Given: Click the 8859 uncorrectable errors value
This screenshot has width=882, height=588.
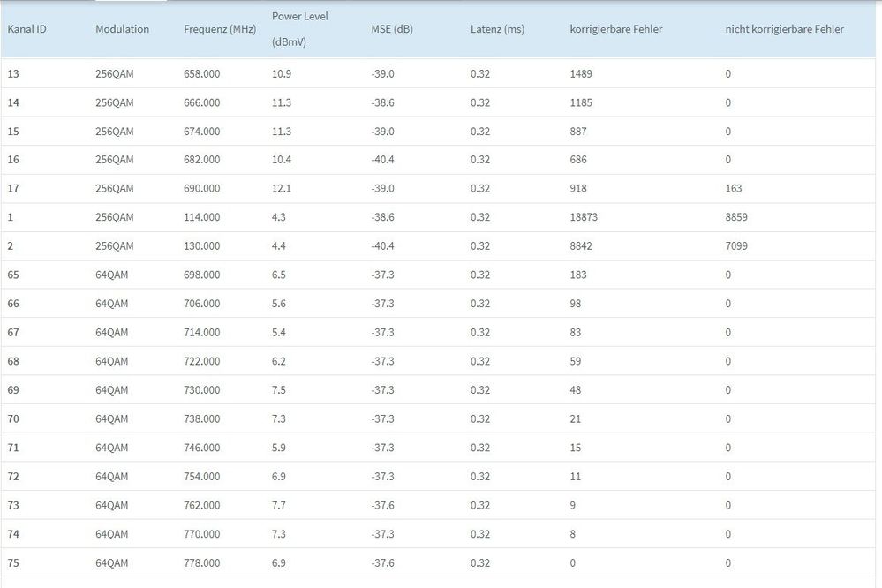Looking at the screenshot, I should tap(736, 217).
